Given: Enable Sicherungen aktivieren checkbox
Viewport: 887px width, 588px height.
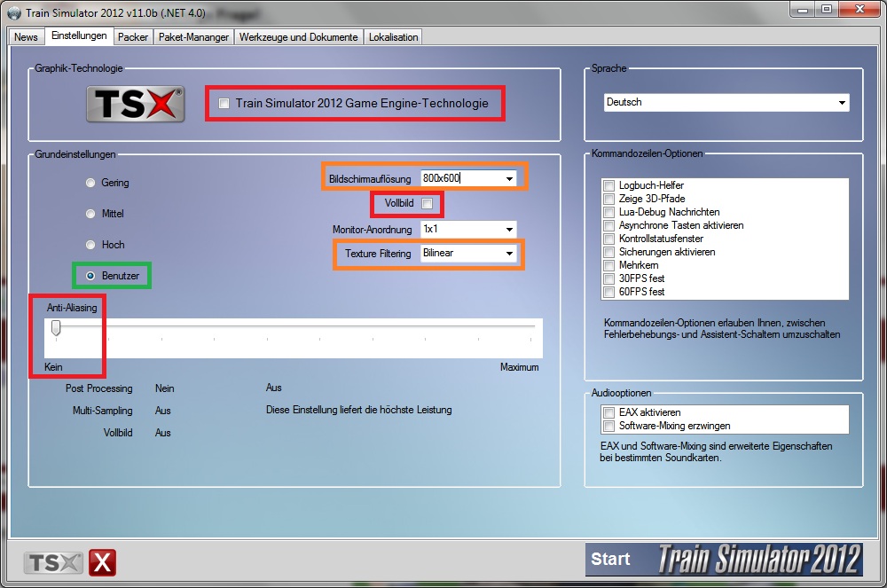Looking at the screenshot, I should click(x=608, y=252).
